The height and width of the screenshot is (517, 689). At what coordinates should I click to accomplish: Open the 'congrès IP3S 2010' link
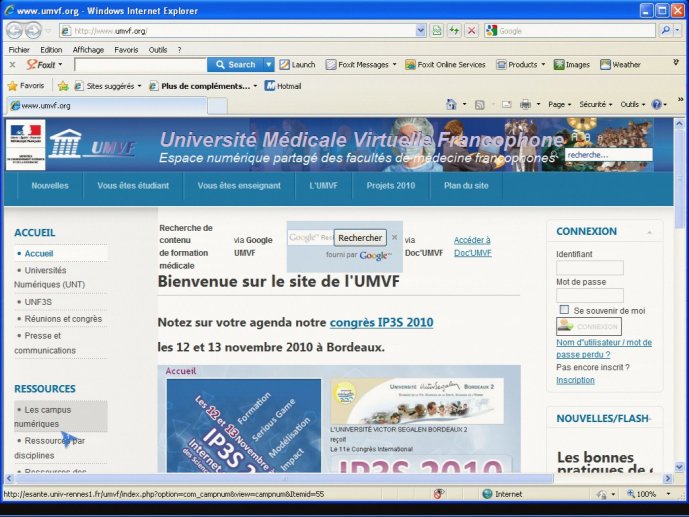(x=381, y=322)
